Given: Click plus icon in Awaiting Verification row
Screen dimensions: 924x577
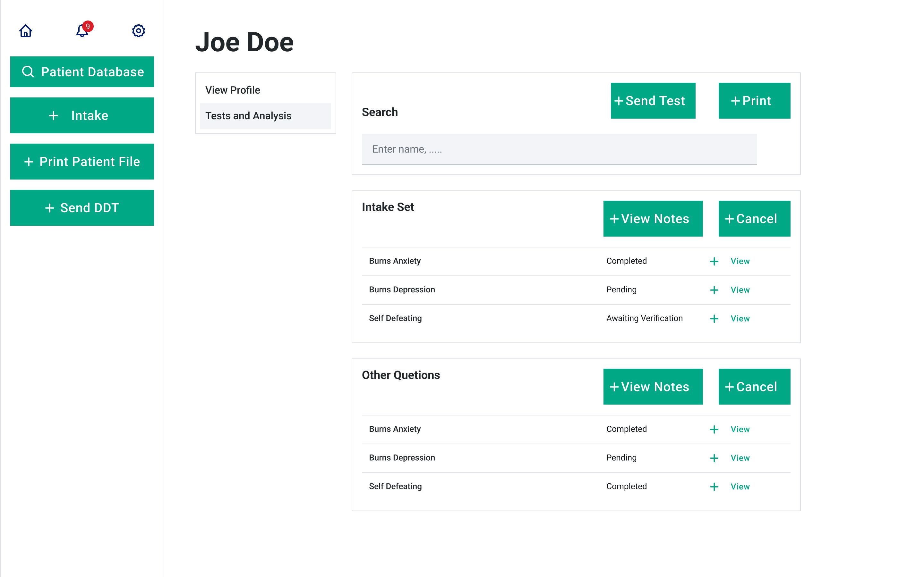Looking at the screenshot, I should click(x=714, y=319).
